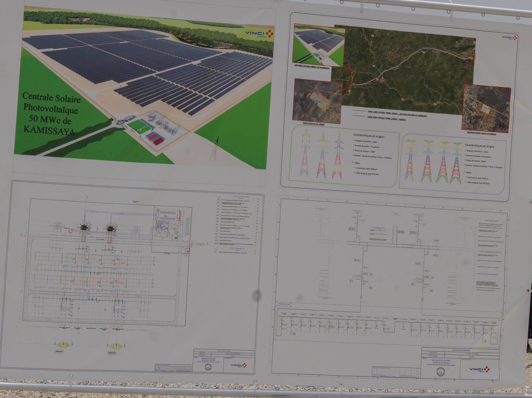Image resolution: width=532 pixels, height=398 pixels.
Task: Click the Vinci logo on the solar plant rendering
Action: (260, 34)
